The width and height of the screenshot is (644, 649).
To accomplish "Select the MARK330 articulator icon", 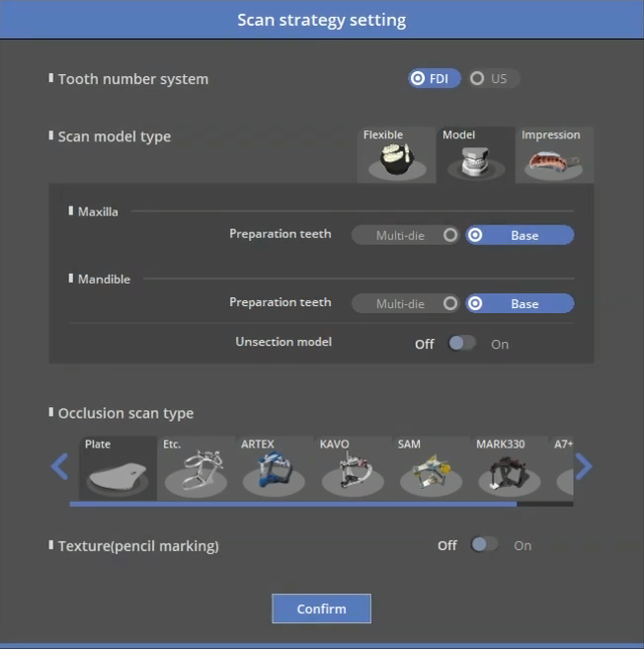I will click(509, 468).
